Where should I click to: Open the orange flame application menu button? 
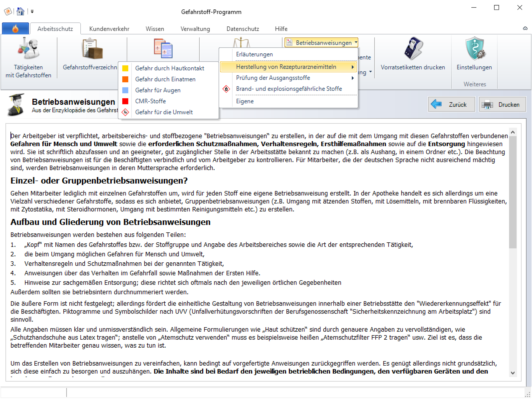15,28
